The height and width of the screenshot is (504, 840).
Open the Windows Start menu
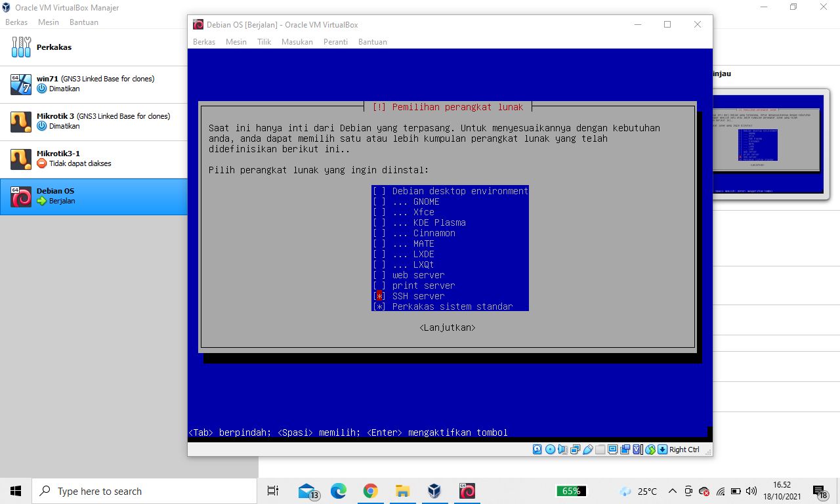[x=16, y=491]
